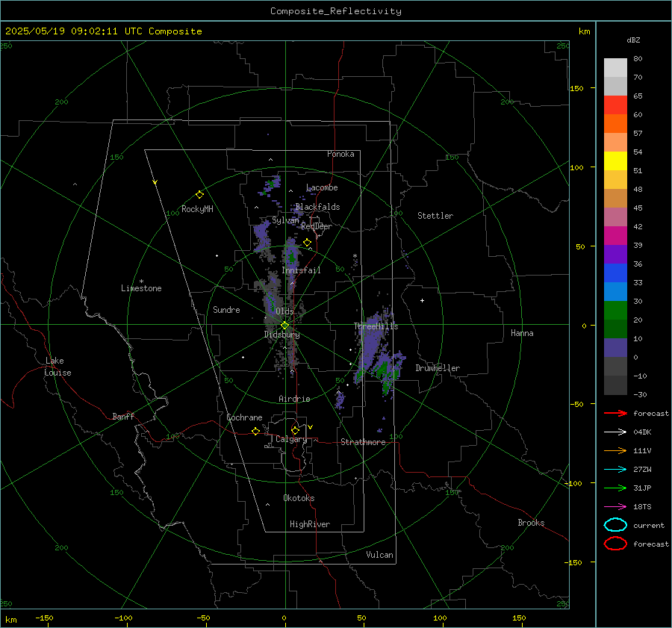Click the Ponoka city label
672x628 pixels.
tap(340, 154)
